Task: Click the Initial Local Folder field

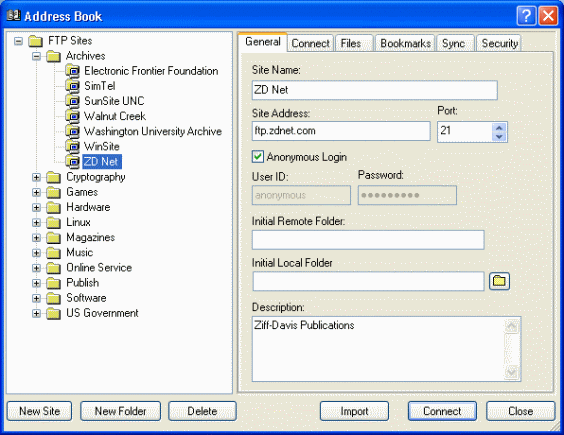Action: [368, 281]
